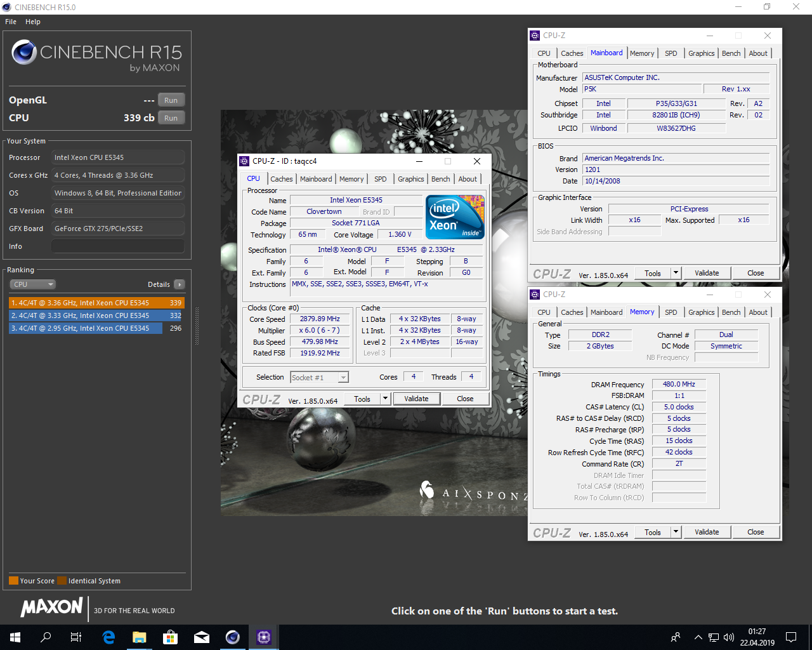Click Close button in Mainboard window
The image size is (812, 650).
756,273
